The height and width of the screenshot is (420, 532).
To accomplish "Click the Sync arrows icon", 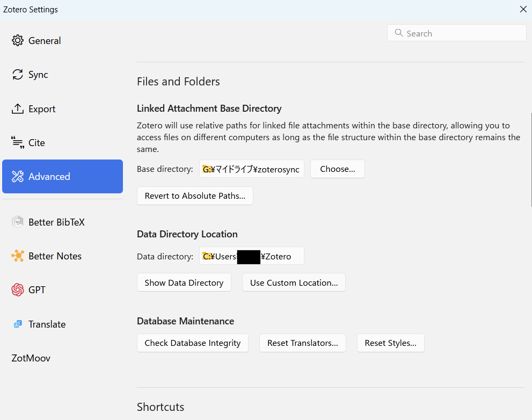I will click(18, 74).
